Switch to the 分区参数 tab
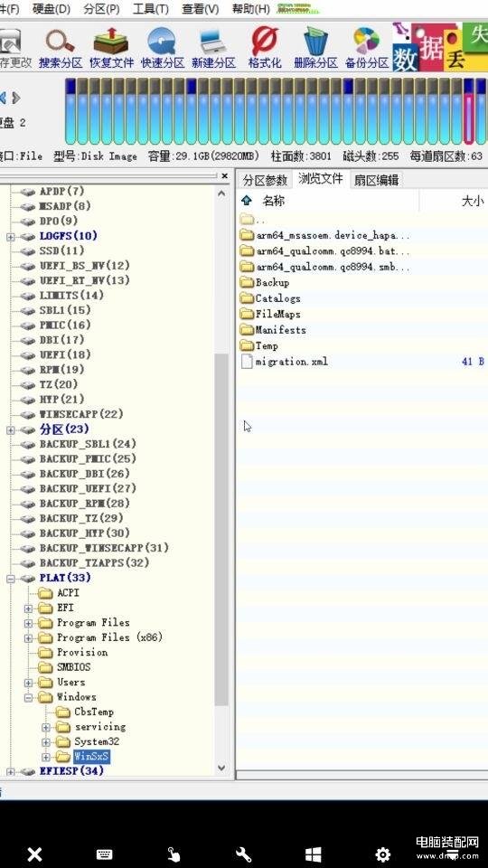 pos(265,180)
